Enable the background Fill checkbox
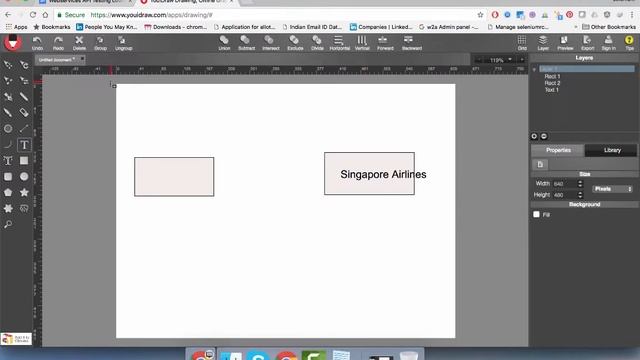 536,214
